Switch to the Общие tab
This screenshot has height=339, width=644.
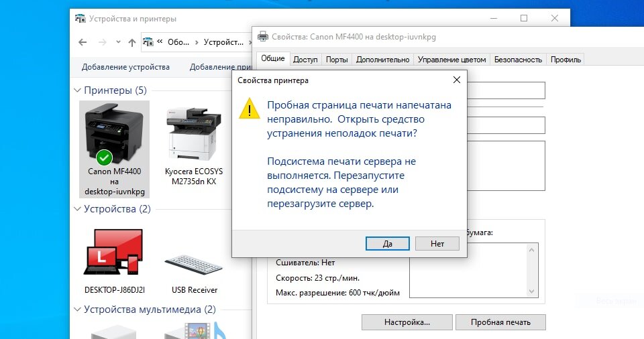tap(273, 58)
